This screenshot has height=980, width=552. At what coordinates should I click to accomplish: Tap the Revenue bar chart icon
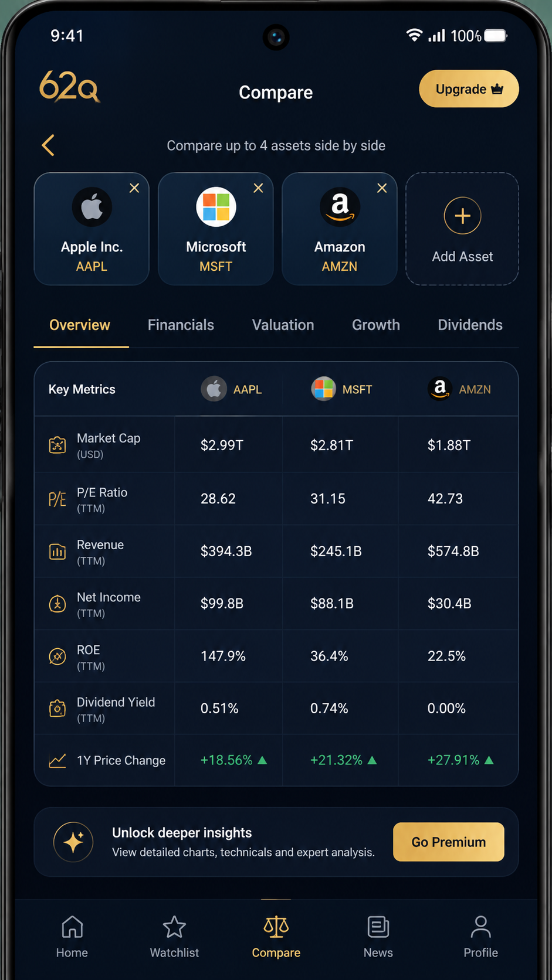[57, 552]
